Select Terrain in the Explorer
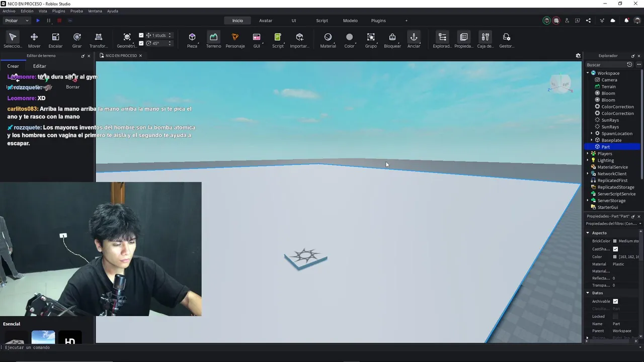The width and height of the screenshot is (644, 362). [608, 86]
